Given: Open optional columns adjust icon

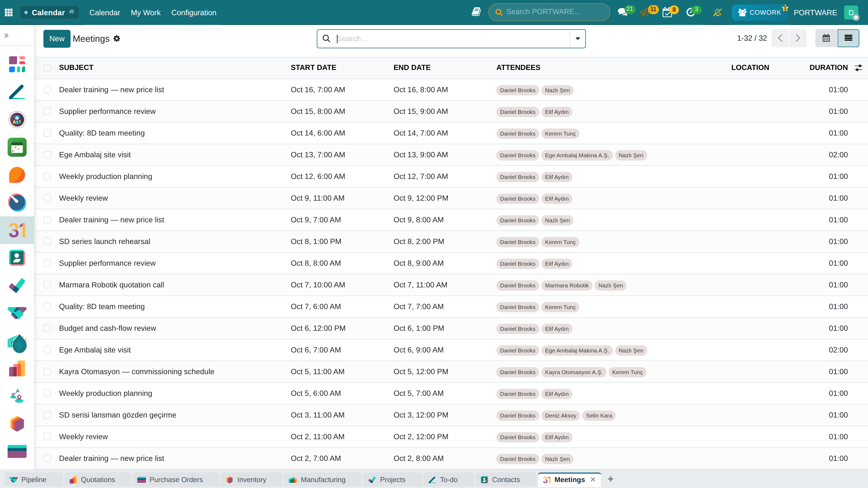Looking at the screenshot, I should [x=858, y=67].
